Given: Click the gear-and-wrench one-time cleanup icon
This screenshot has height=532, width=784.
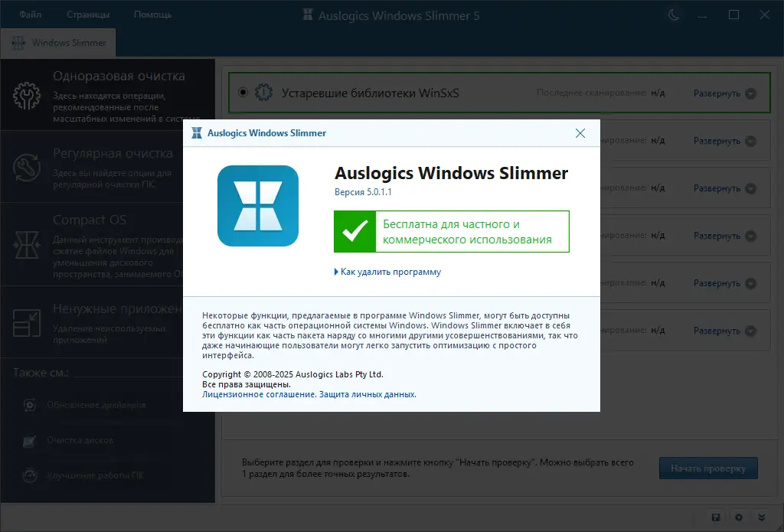Looking at the screenshot, I should (x=27, y=96).
